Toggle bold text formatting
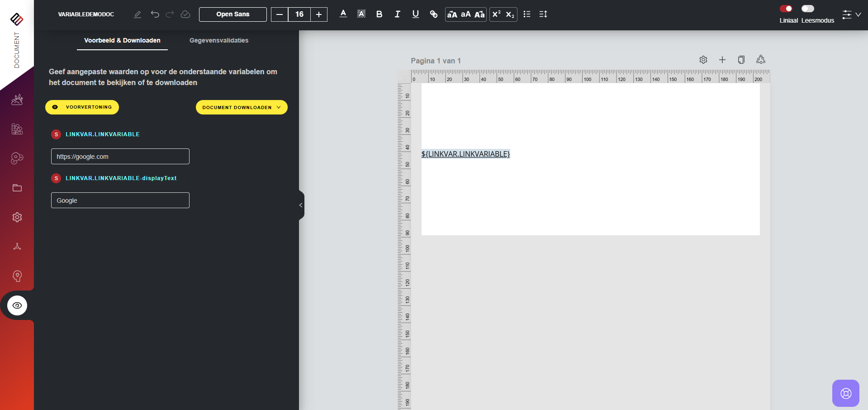Image resolution: width=868 pixels, height=410 pixels. point(379,14)
